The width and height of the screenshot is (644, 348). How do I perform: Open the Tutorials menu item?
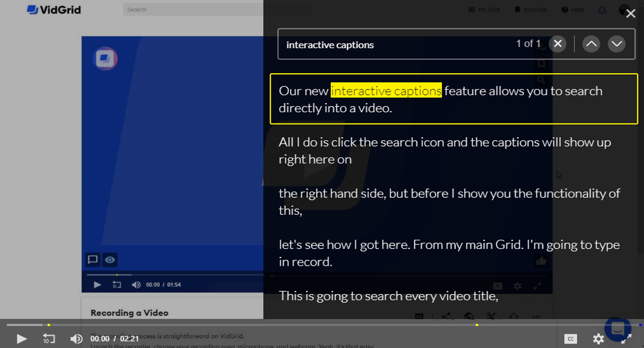pyautogui.click(x=531, y=10)
